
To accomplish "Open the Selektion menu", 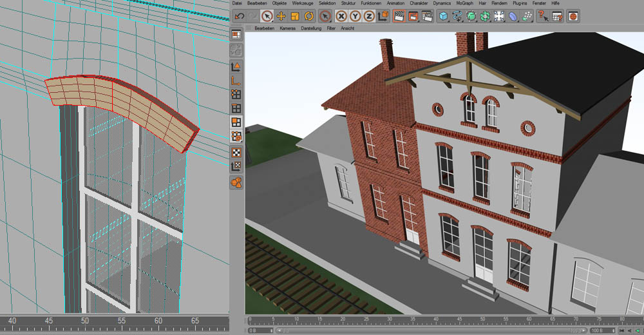I will point(327,3).
